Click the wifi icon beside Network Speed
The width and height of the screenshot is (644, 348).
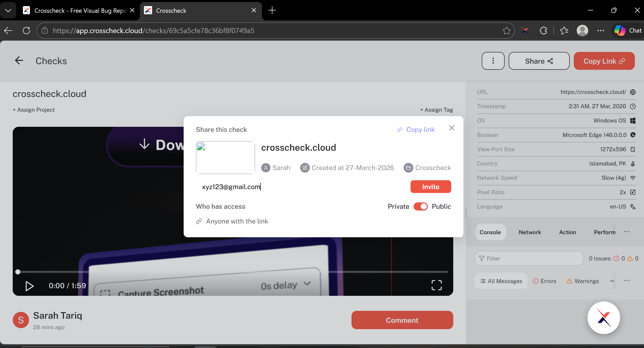click(633, 178)
